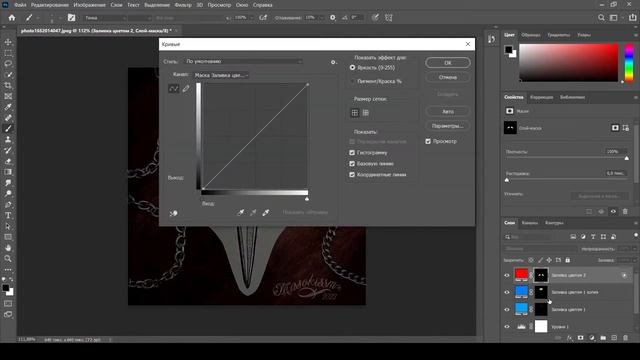Select the Rectangular Marquee tool
This screenshot has height=360, width=640.
click(x=8, y=53)
